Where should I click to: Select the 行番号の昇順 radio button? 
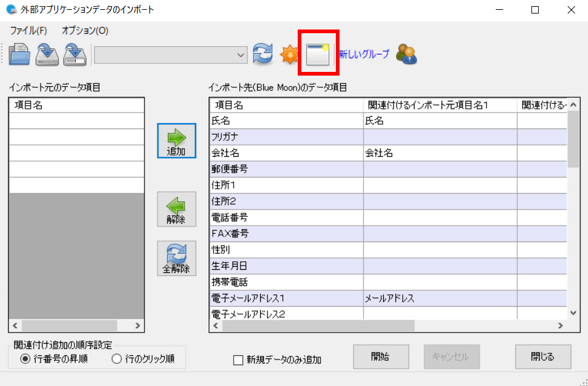(25, 360)
